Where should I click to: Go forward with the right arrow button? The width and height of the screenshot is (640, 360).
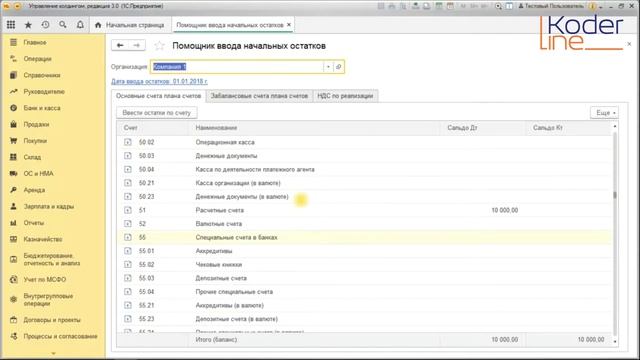click(x=137, y=45)
